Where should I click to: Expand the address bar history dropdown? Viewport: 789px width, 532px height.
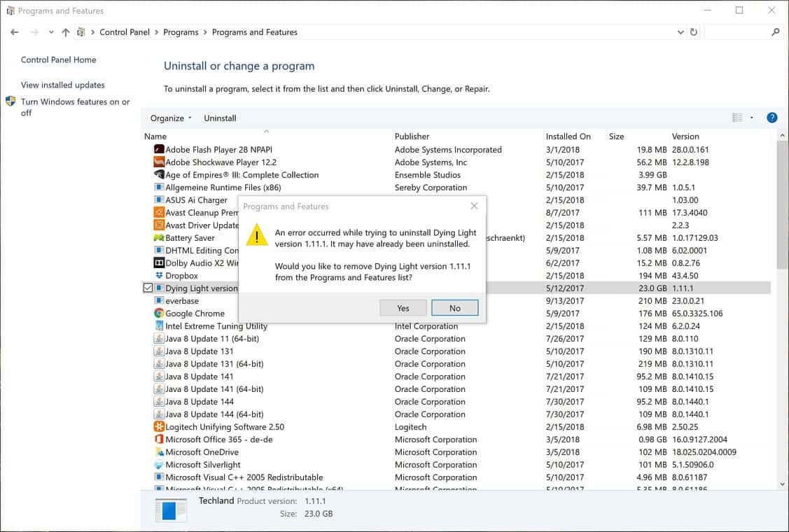(x=680, y=32)
